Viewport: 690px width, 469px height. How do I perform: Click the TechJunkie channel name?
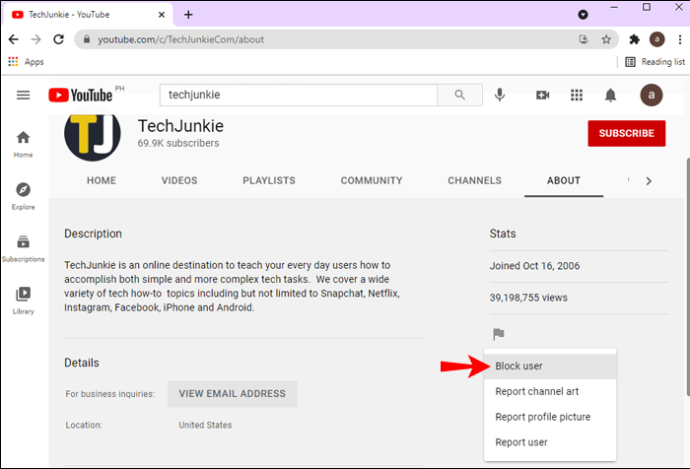181,126
